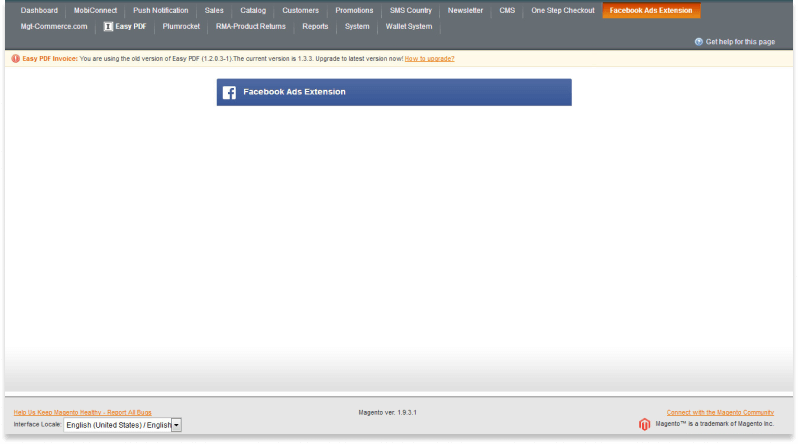Open the SMS Country menu
This screenshot has width=798, height=444.
(411, 10)
